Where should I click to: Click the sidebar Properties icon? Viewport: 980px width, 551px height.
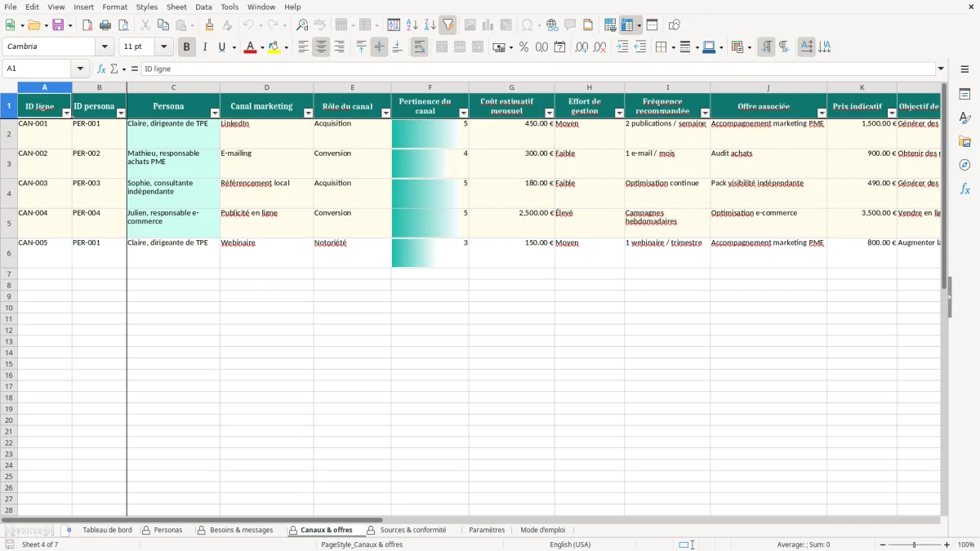click(964, 94)
